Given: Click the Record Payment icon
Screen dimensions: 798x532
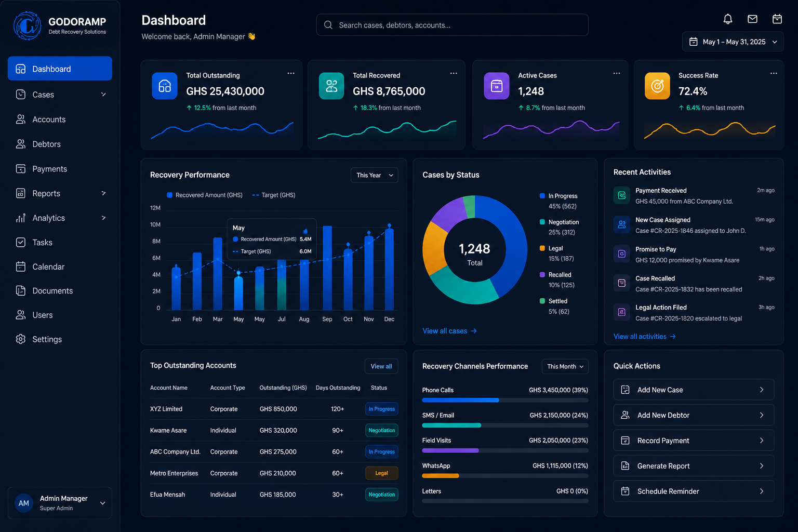Looking at the screenshot, I should [626, 441].
